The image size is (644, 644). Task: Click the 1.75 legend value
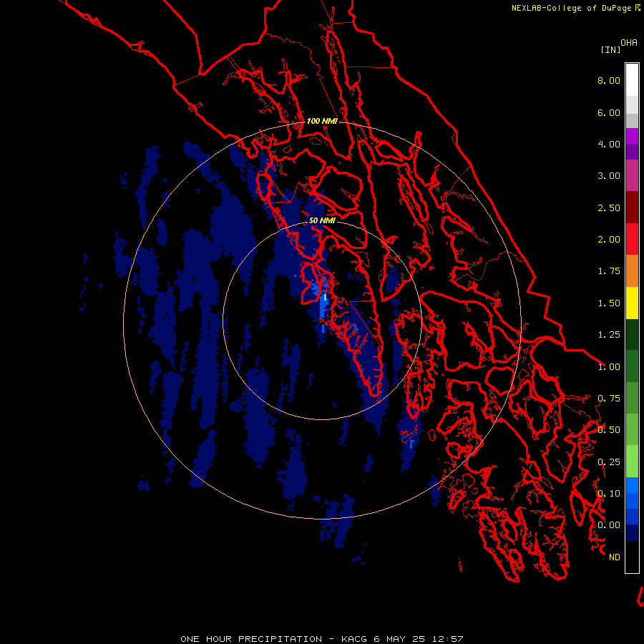tap(609, 271)
